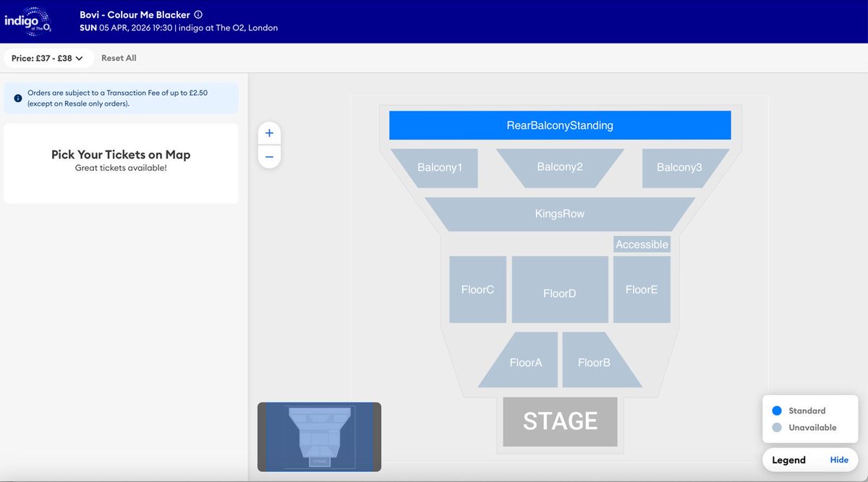This screenshot has width=868, height=482.
Task: Click the Transaction Fee notice text
Action: pyautogui.click(x=118, y=98)
